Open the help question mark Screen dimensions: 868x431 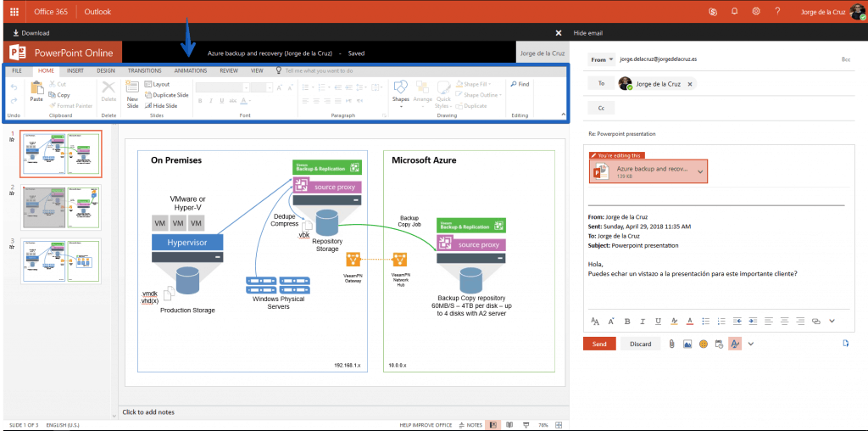(x=777, y=12)
